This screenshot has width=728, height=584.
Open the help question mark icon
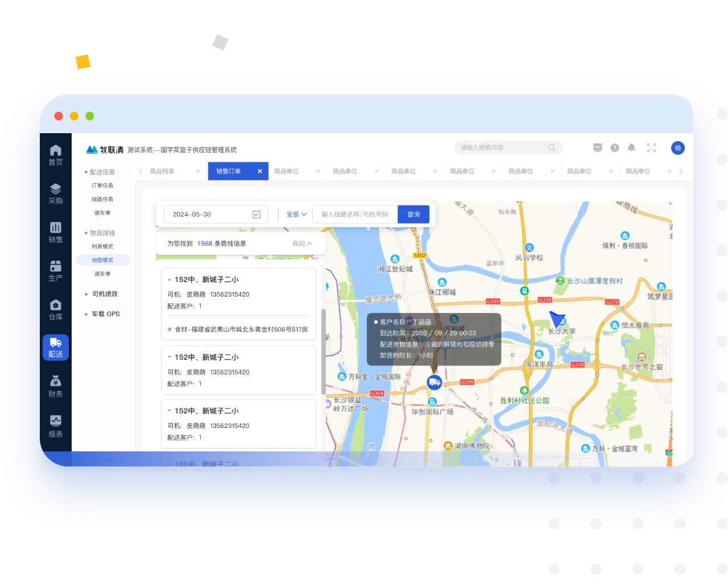(x=615, y=148)
